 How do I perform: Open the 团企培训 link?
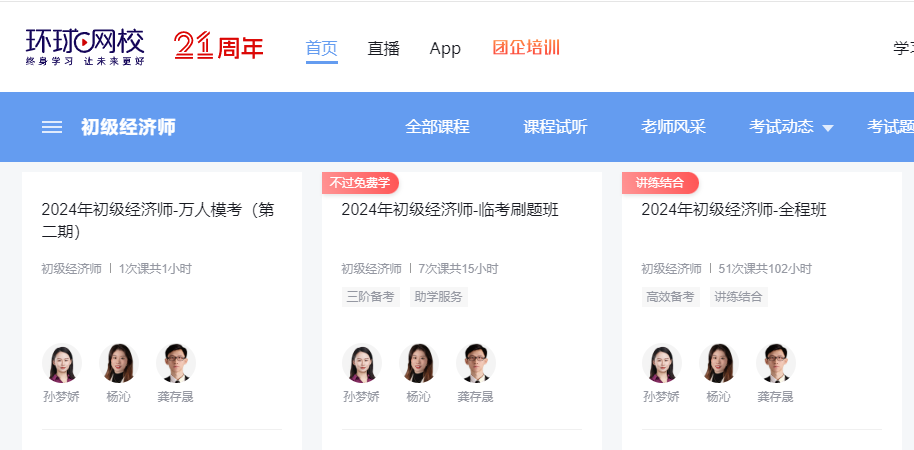coord(526,48)
